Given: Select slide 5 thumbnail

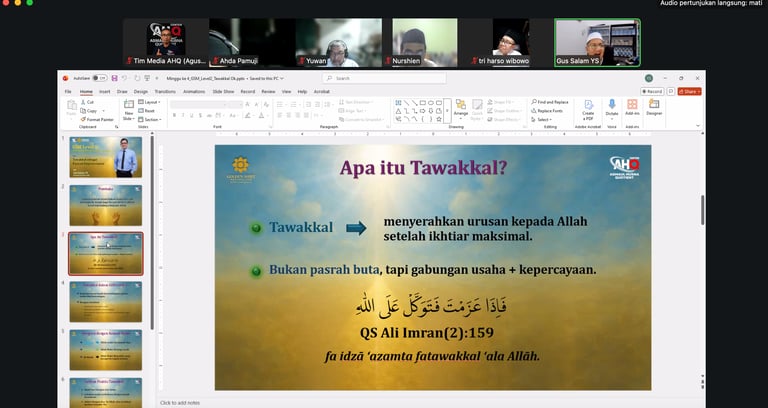Looking at the screenshot, I should tap(106, 350).
